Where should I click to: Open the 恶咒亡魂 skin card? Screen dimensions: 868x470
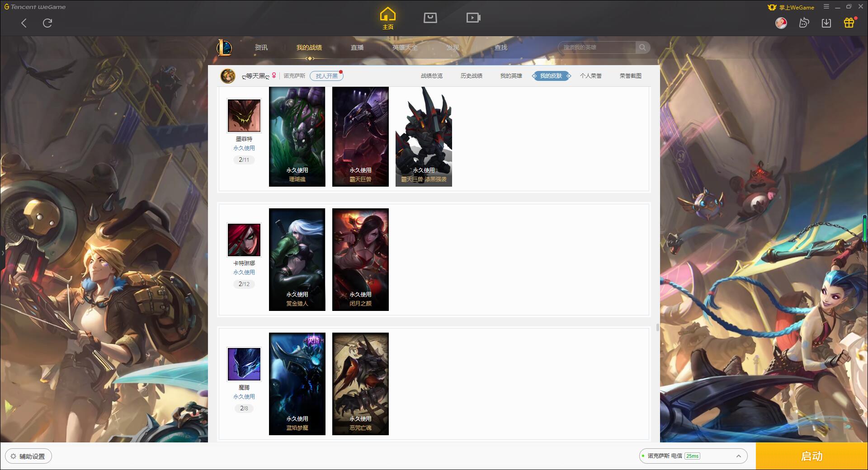click(360, 384)
